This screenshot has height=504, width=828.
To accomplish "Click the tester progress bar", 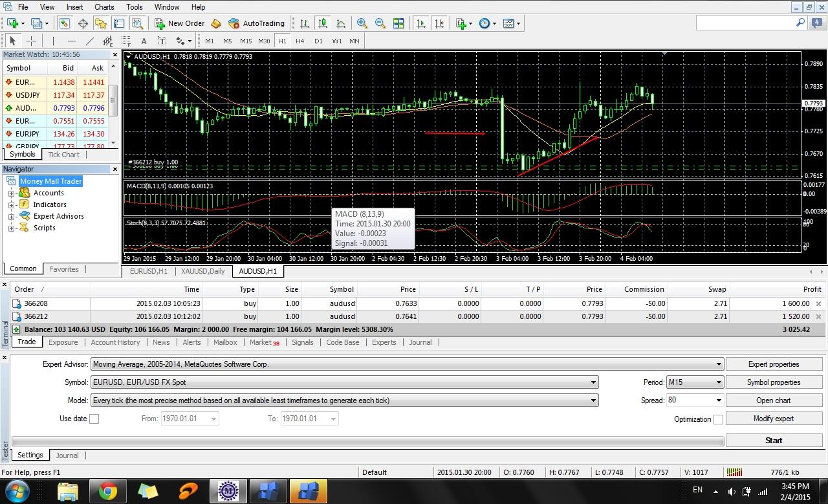I will click(367, 441).
